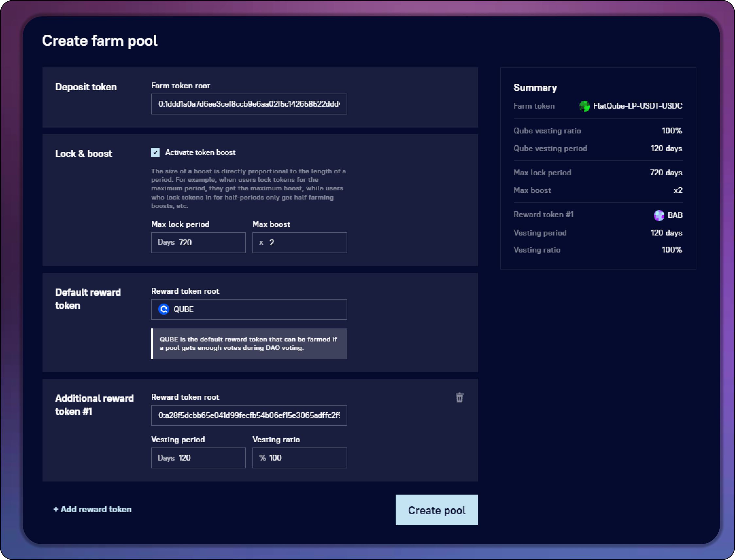Click the 720 days Max lock period value
Image resolution: width=735 pixels, height=560 pixels.
coord(666,173)
